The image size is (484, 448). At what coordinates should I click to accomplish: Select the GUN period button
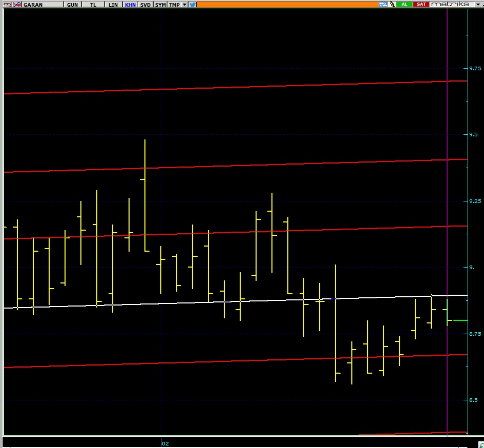coord(73,5)
